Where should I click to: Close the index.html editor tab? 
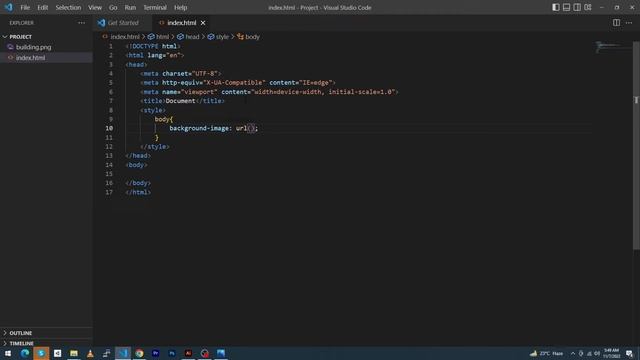tap(203, 23)
